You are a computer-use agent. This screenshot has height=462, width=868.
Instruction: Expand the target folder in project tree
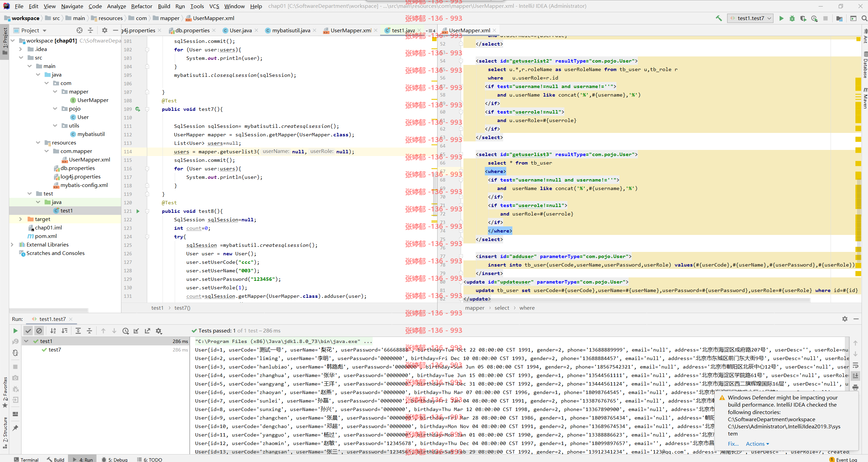(20, 219)
